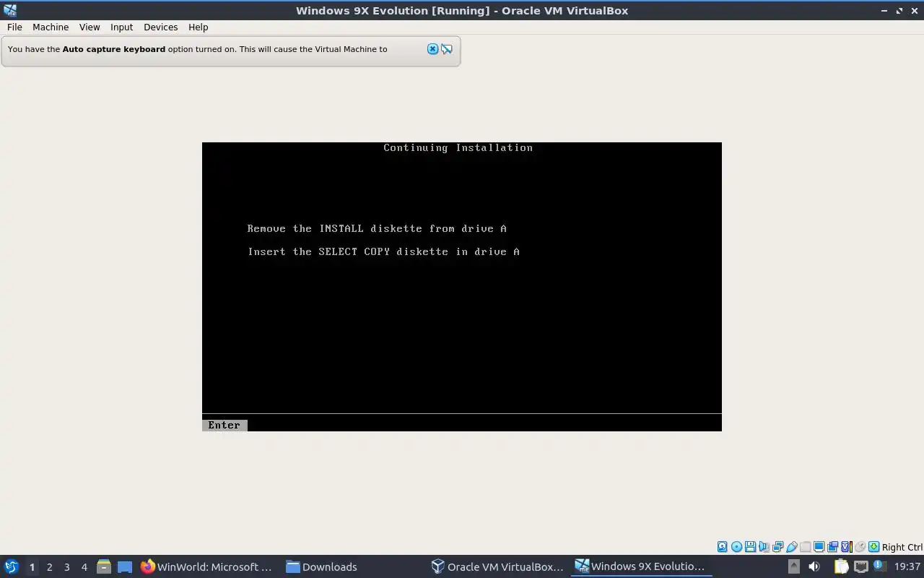Click the Enter key hint in installer
The height and width of the screenshot is (578, 924).
[x=225, y=425]
